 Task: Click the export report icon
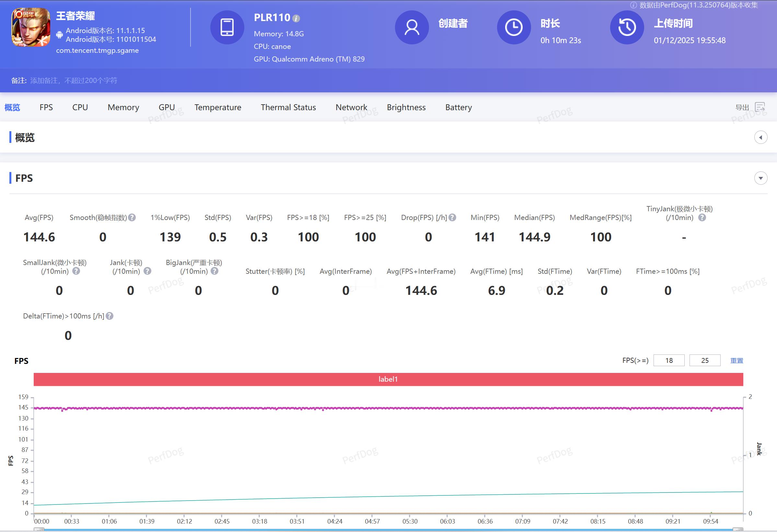[x=760, y=107]
